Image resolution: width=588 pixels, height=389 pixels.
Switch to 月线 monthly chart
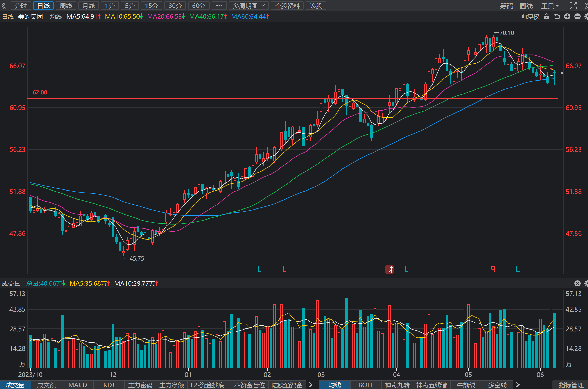pos(89,6)
